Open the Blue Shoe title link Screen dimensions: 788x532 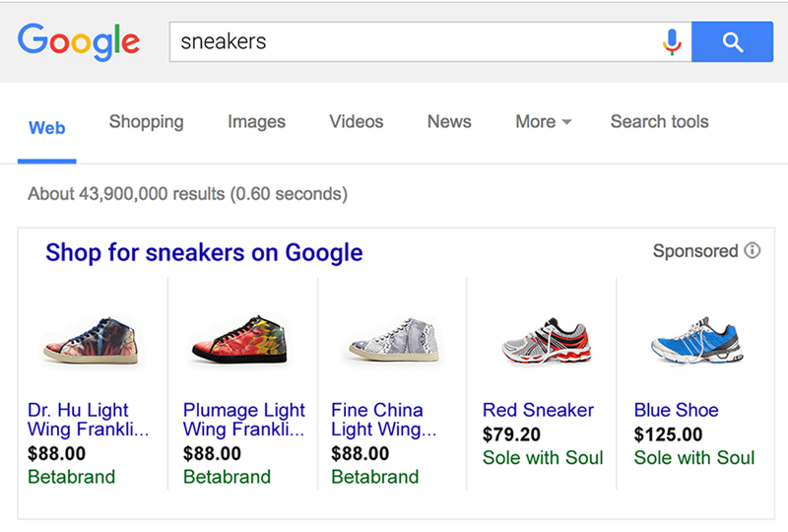point(676,410)
